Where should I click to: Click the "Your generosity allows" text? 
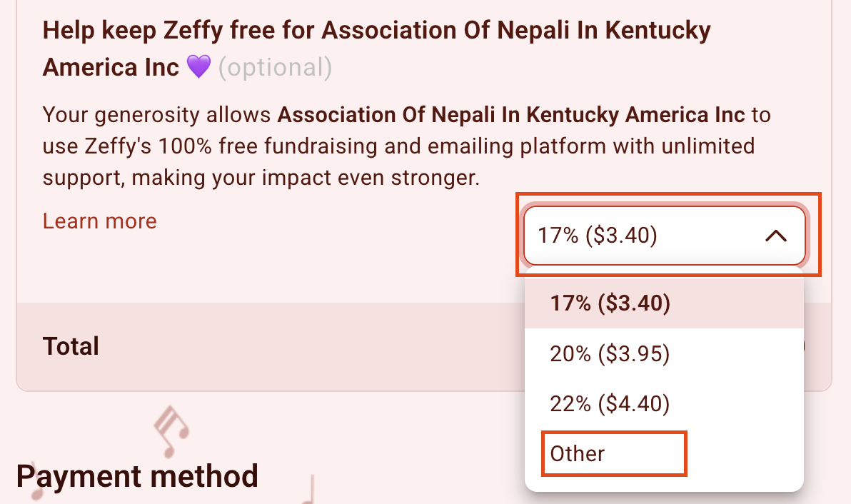point(157,115)
